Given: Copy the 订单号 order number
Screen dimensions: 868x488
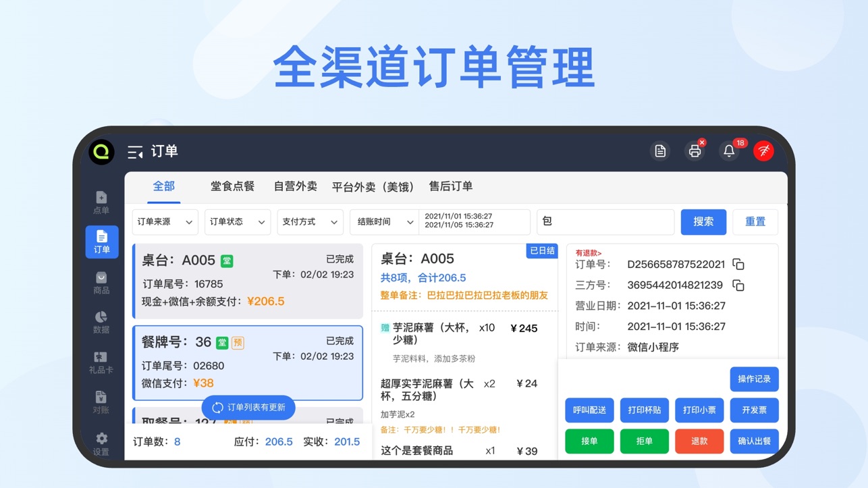Looking at the screenshot, I should [x=738, y=265].
